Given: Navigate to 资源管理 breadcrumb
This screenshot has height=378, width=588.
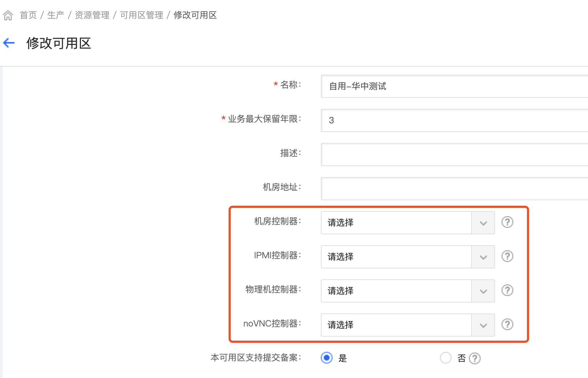Looking at the screenshot, I should [x=92, y=15].
